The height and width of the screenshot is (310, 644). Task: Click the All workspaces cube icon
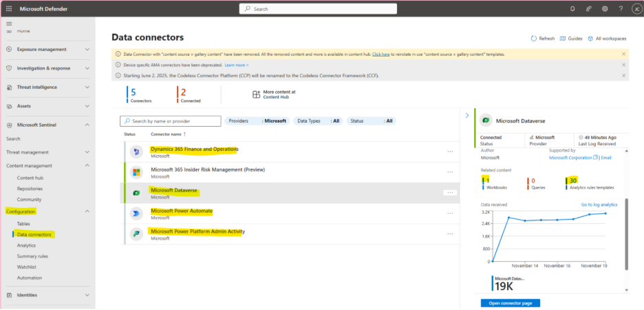[590, 39]
